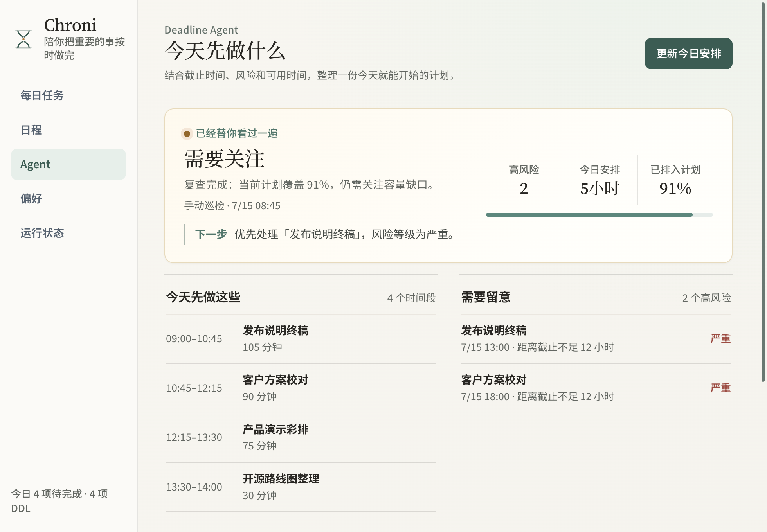The height and width of the screenshot is (532, 767).
Task: Select the Agent sidebar item
Action: [x=68, y=164]
